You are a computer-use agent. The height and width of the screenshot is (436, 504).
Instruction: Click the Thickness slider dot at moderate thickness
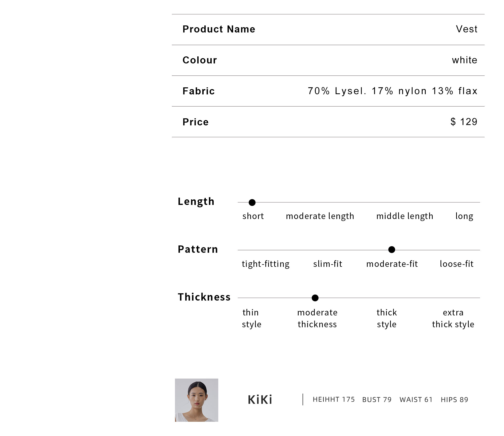315,298
